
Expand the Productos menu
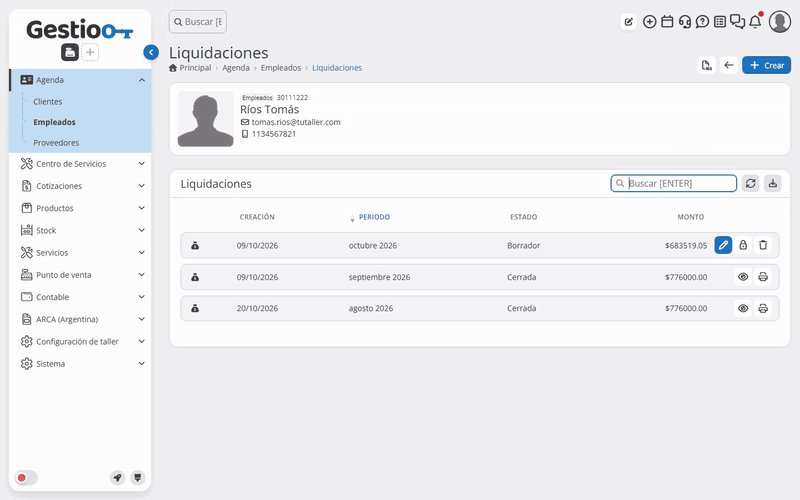[x=80, y=208]
